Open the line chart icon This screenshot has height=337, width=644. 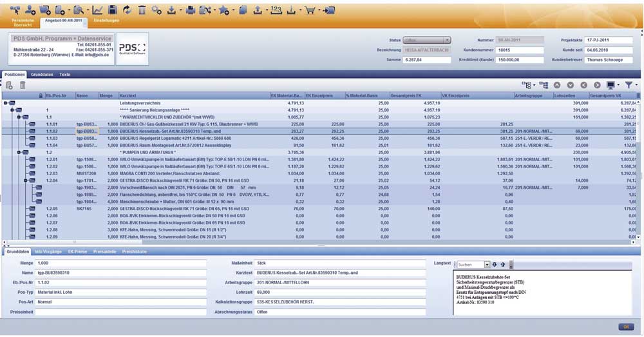97,10
